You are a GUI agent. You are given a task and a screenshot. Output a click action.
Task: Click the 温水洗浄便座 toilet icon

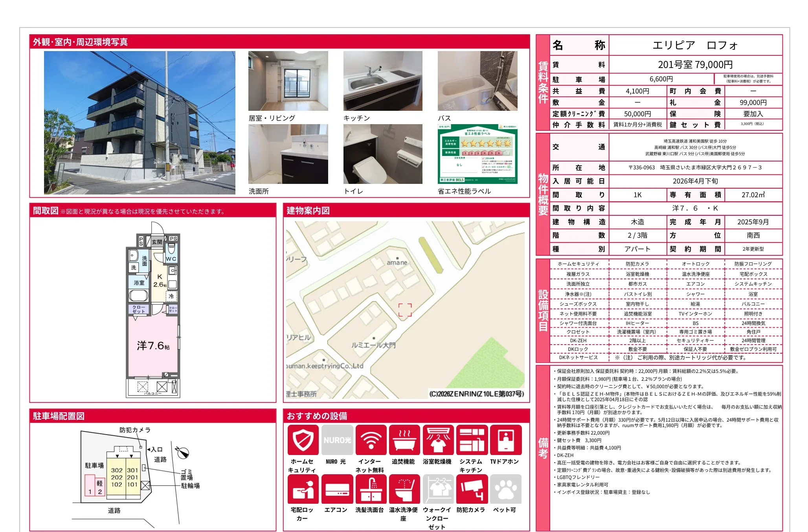pos(404,489)
